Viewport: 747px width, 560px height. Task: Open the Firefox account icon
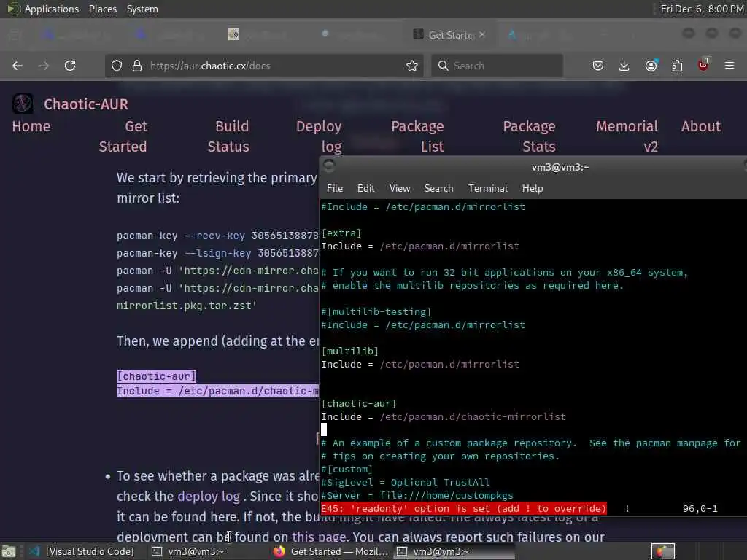tap(651, 66)
